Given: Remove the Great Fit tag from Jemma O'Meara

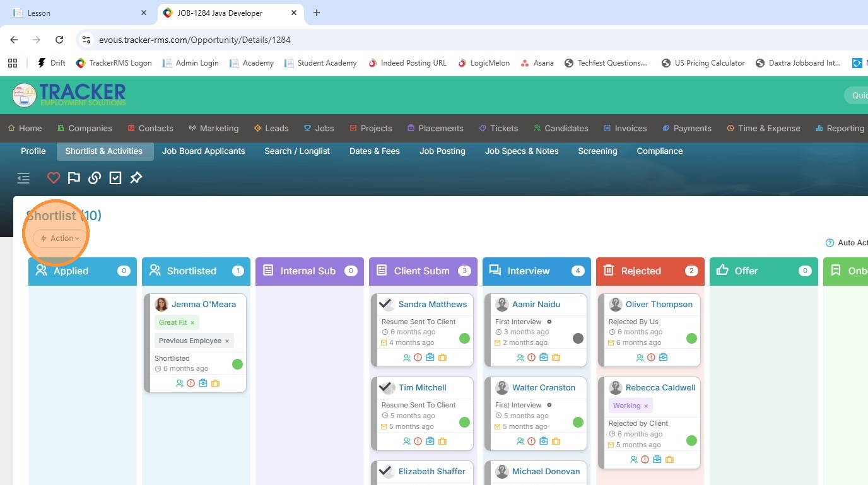Looking at the screenshot, I should pos(192,322).
